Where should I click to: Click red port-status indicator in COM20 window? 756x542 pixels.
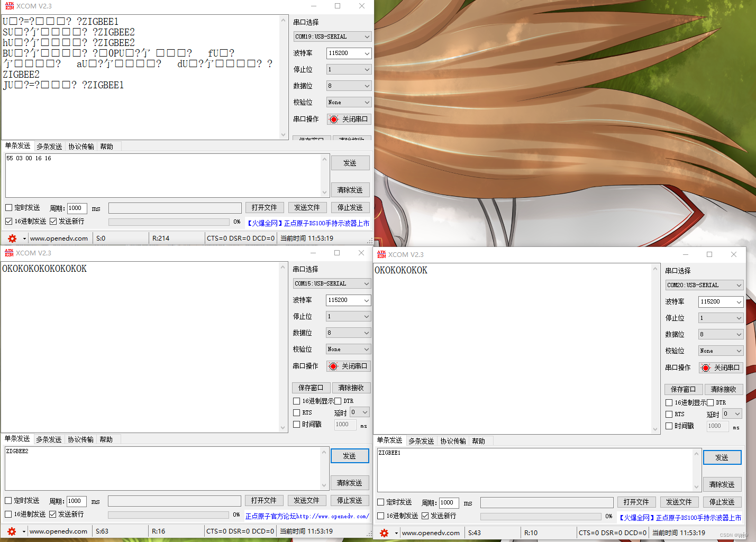point(705,368)
